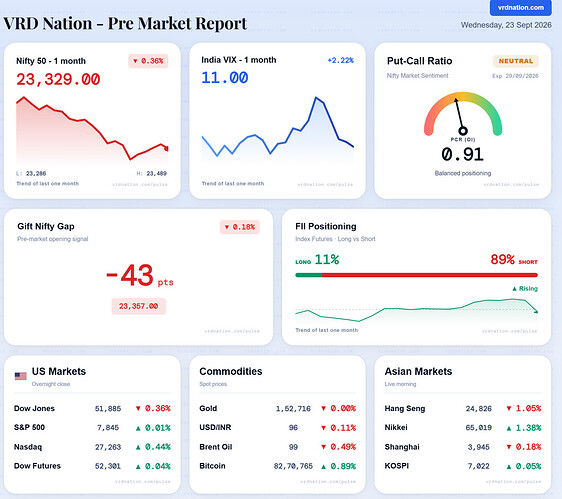Click the Dow Futures up arrow
The image size is (562, 499).
coord(138,467)
